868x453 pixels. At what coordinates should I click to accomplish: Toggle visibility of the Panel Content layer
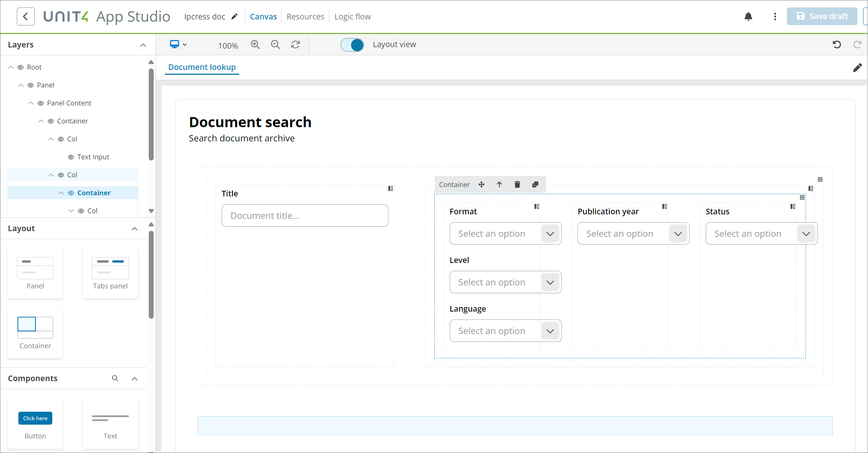pyautogui.click(x=41, y=103)
